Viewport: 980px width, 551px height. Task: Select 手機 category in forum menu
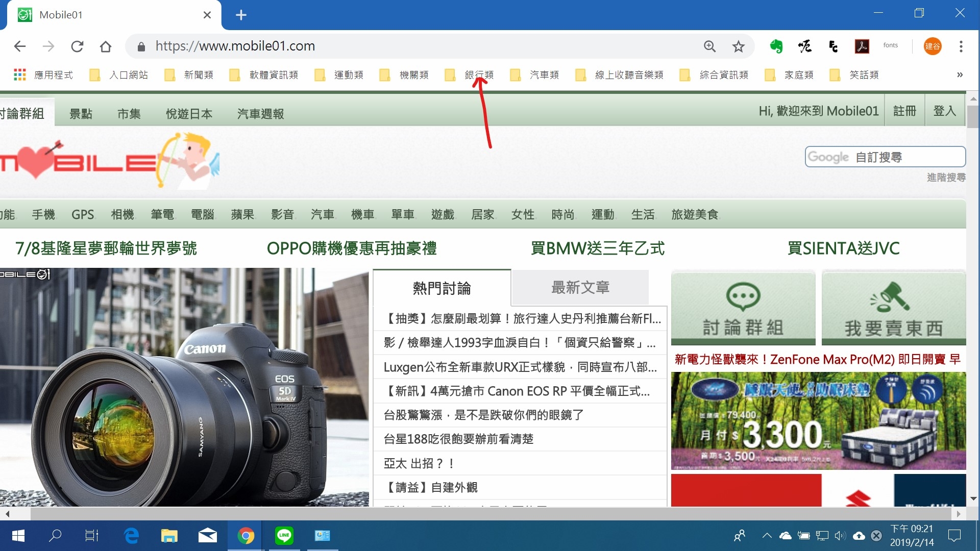click(x=43, y=215)
